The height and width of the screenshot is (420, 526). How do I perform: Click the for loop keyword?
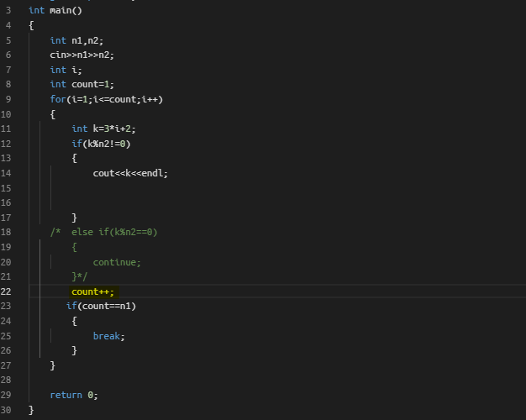(58, 99)
